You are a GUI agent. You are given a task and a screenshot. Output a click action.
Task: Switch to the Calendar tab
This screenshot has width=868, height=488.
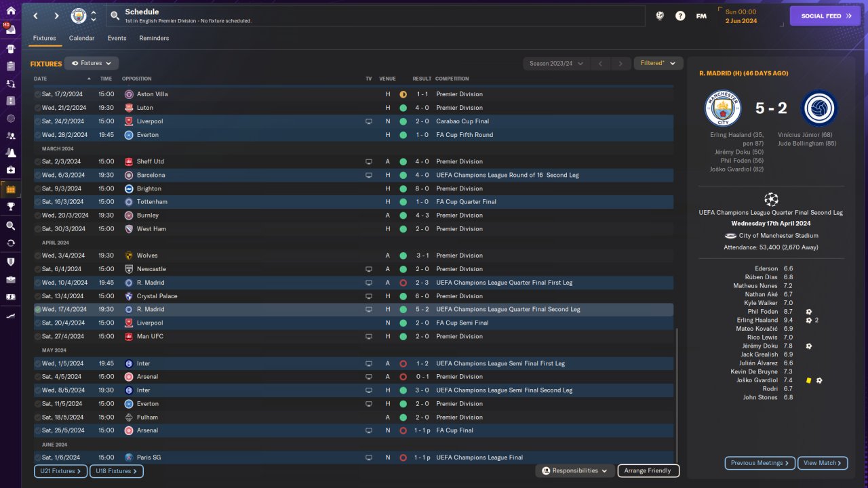coord(81,39)
